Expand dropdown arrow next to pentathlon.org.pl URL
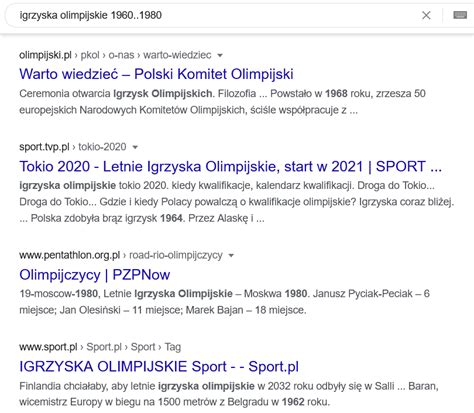 pos(231,256)
